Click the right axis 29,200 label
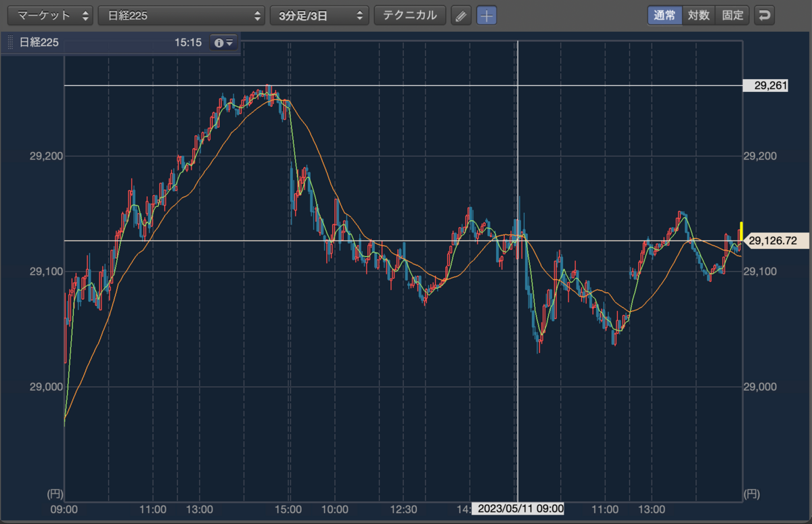Viewport: 812px width, 524px height. click(x=760, y=156)
